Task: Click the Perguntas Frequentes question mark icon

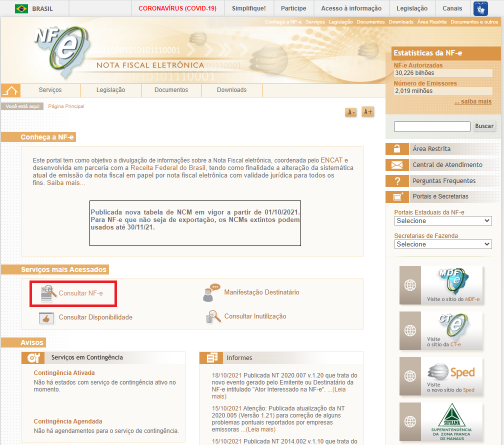Action: coord(397,181)
